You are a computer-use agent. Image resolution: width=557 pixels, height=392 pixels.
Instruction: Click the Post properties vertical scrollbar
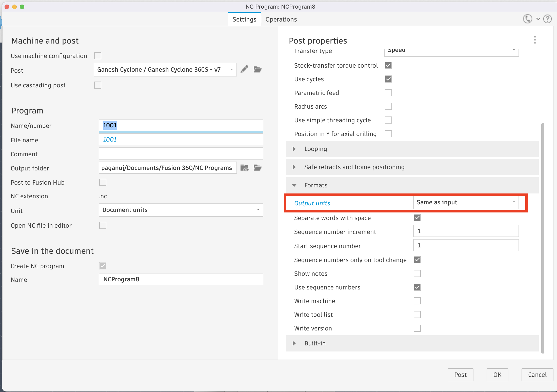(543, 238)
